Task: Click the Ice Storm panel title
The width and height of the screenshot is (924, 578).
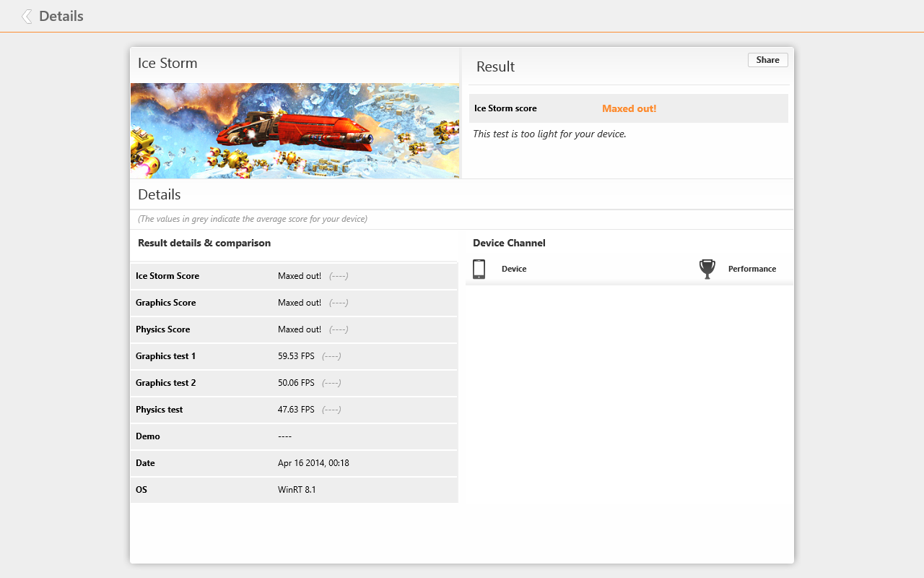Action: click(167, 63)
